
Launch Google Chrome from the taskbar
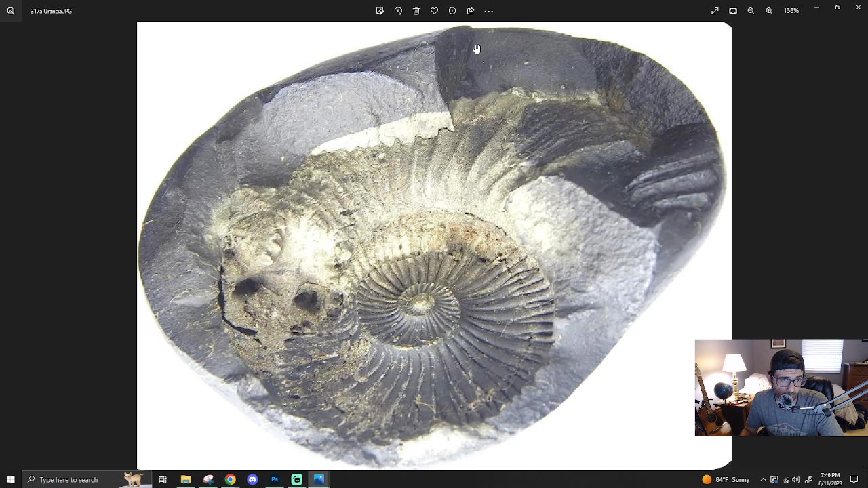pyautogui.click(x=231, y=479)
